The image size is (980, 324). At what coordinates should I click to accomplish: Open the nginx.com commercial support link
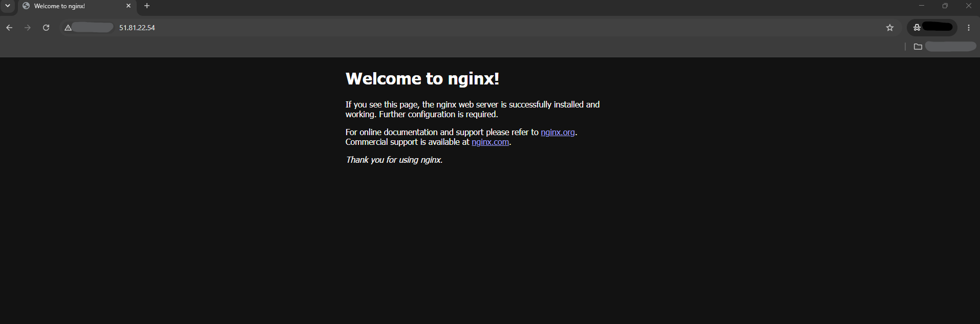(490, 142)
